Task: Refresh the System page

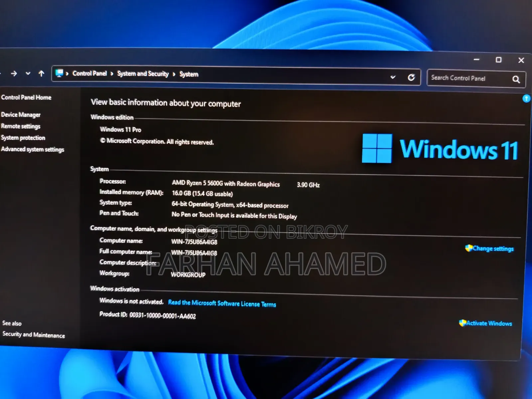Action: (x=411, y=77)
